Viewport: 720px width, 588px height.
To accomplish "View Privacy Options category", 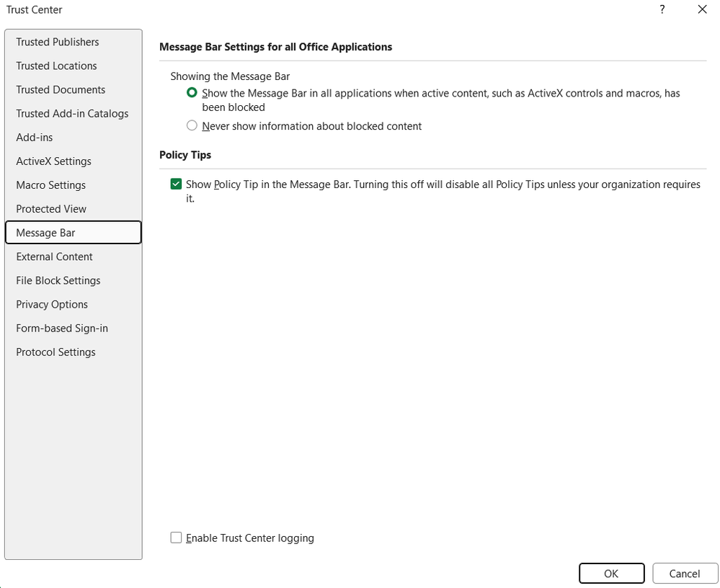I will (x=52, y=304).
